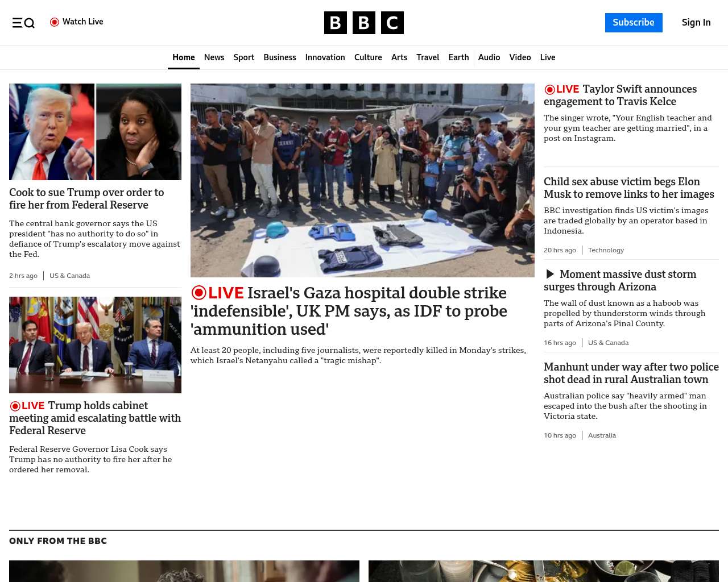Image resolution: width=728 pixels, height=582 pixels.
Task: Click '20 hrs ago' timestamp
Action: tap(560, 250)
